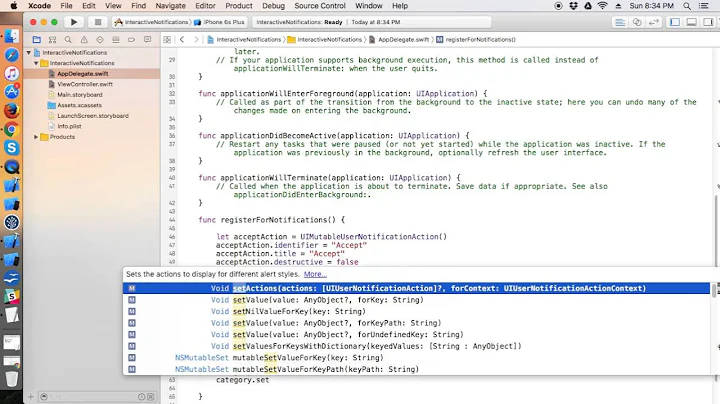Open Spotlight search in menu bar
Image resolution: width=720 pixels, height=404 pixels.
(687, 6)
